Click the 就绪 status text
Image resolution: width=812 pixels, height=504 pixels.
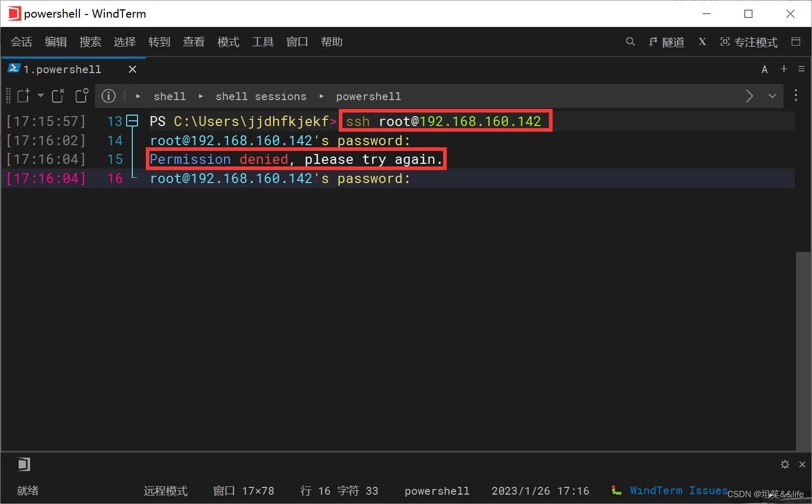click(27, 491)
